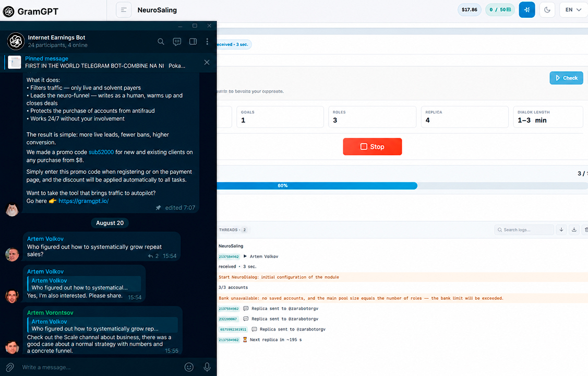The width and height of the screenshot is (588, 376).
Task: Open the emoji picker smiley icon
Action: click(189, 367)
